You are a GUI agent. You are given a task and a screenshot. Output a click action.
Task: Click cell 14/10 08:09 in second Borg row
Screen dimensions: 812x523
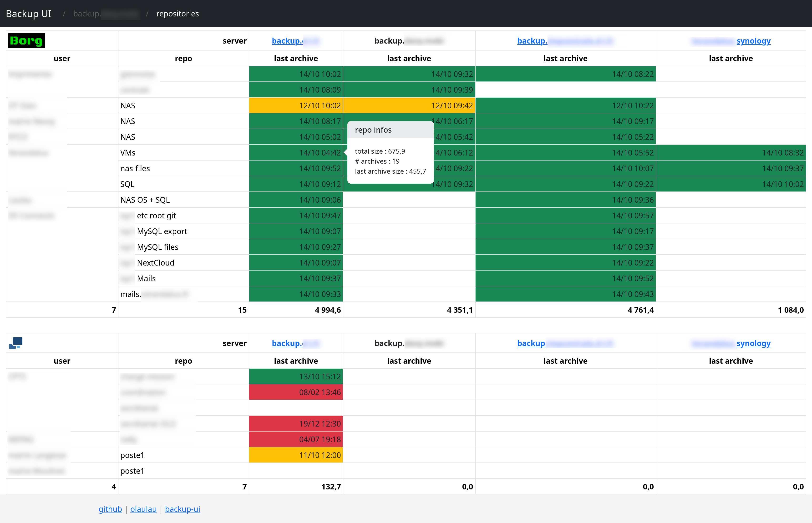click(x=296, y=90)
